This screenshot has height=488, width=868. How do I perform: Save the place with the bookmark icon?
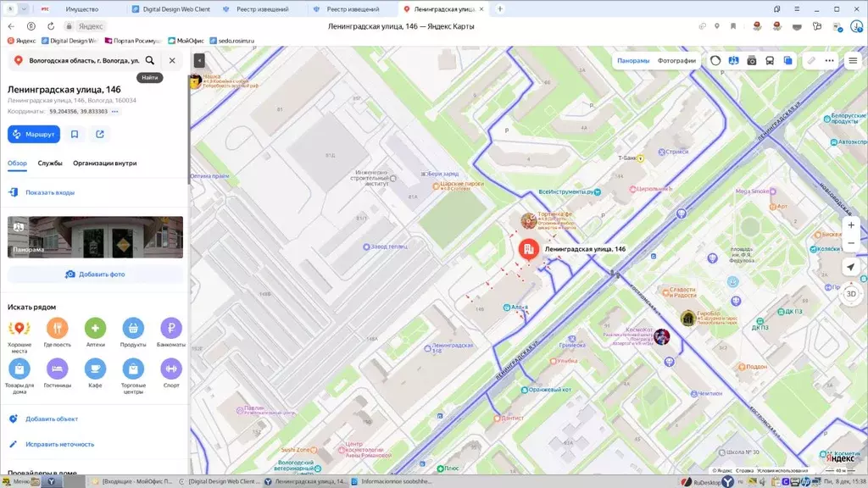(x=75, y=134)
